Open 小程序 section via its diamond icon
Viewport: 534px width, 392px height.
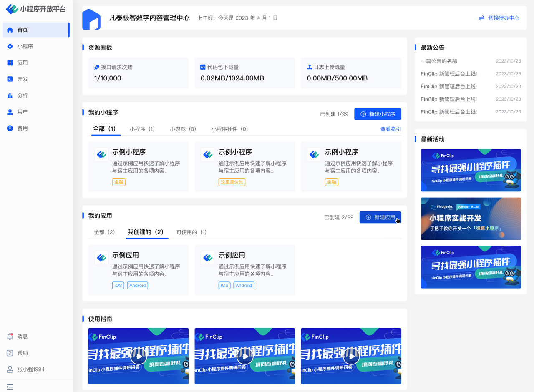[10, 46]
